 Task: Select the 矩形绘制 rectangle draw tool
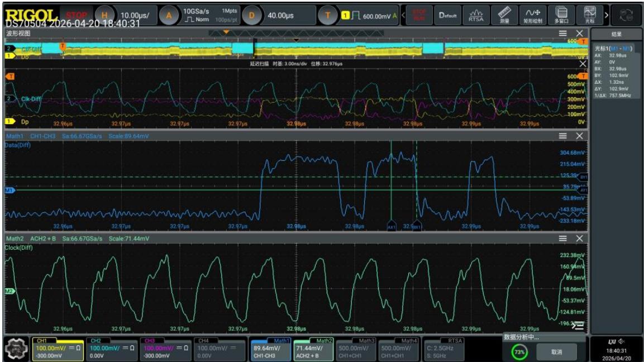click(x=533, y=15)
